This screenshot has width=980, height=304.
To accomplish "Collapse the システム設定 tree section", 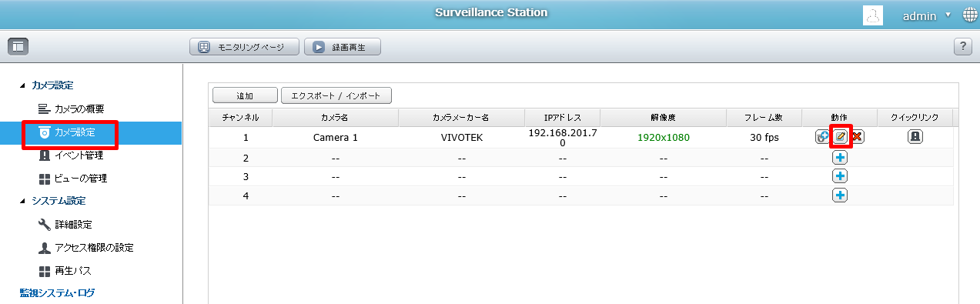I will (22, 201).
